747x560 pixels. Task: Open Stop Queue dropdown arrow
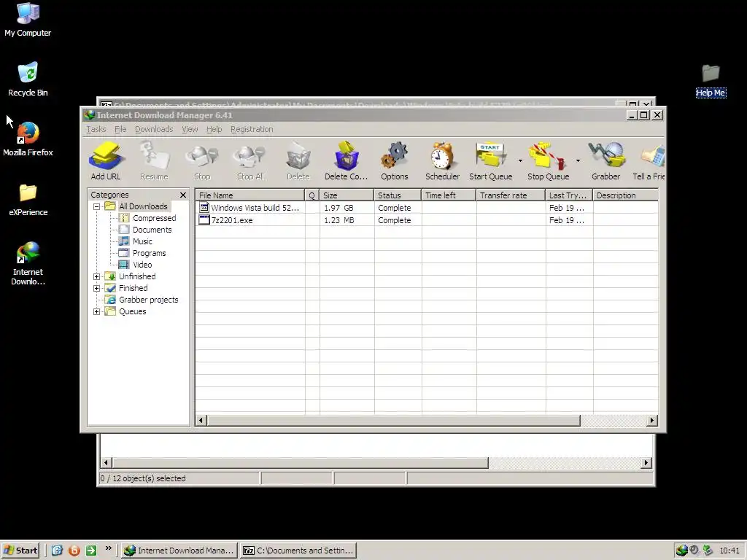tap(578, 161)
